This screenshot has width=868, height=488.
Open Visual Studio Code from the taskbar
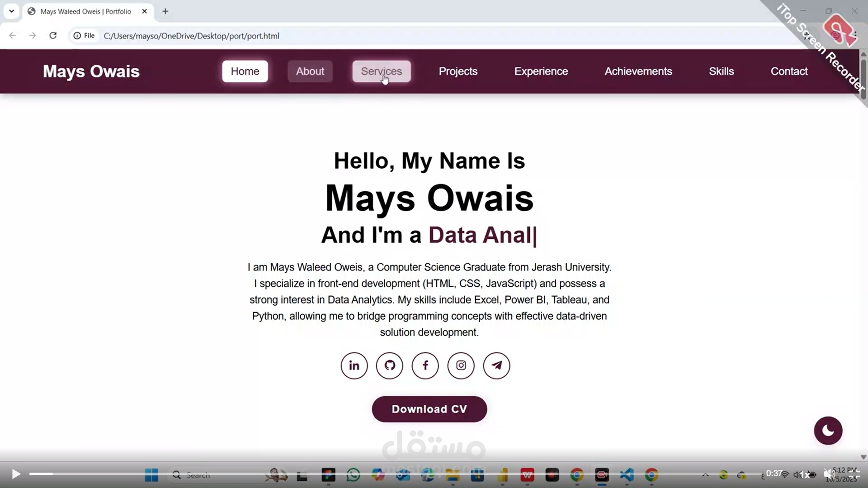(627, 475)
